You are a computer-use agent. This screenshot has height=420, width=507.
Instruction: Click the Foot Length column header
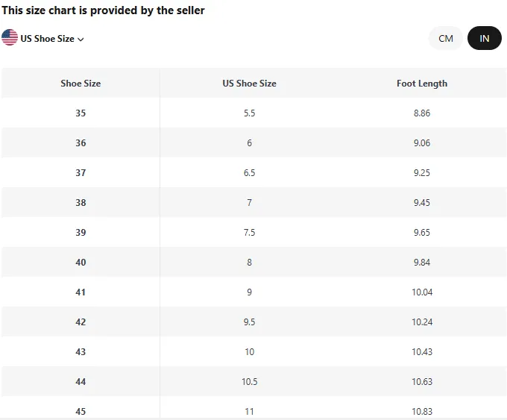point(422,84)
